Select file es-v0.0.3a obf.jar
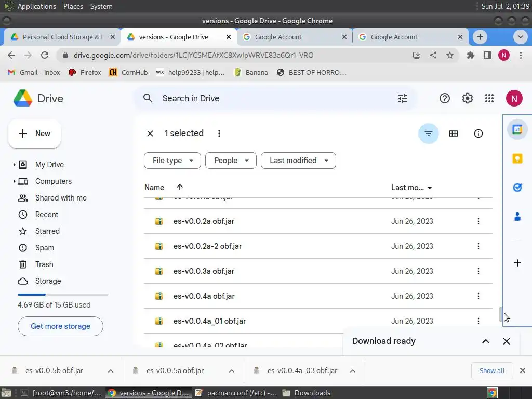The height and width of the screenshot is (399, 532). (x=318, y=271)
